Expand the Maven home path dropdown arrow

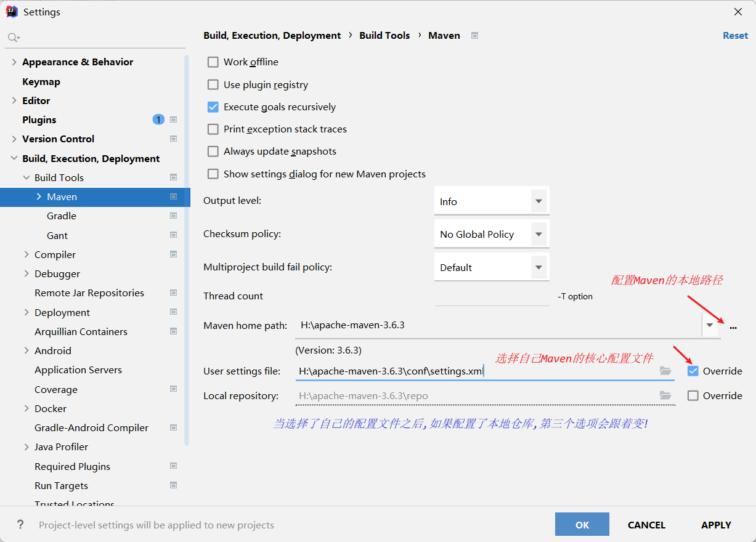[710, 325]
